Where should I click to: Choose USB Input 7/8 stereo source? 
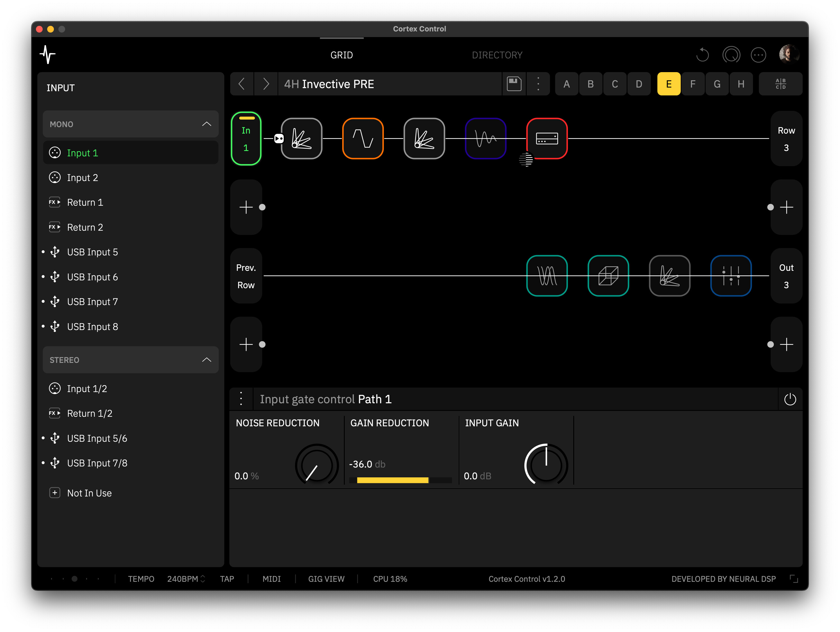point(131,463)
